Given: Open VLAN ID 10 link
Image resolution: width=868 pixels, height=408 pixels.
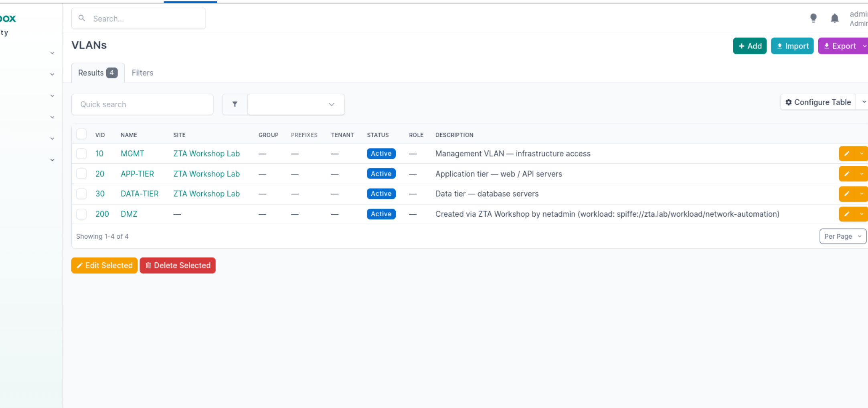Looking at the screenshot, I should click(99, 154).
